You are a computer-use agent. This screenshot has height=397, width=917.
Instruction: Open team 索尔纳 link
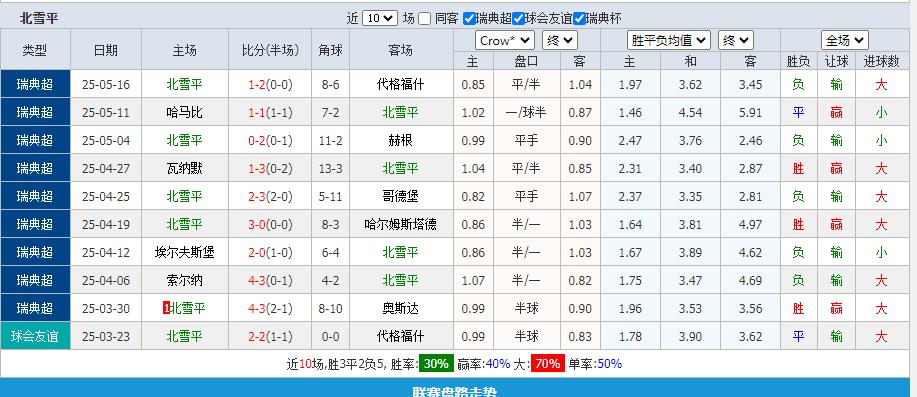(184, 281)
